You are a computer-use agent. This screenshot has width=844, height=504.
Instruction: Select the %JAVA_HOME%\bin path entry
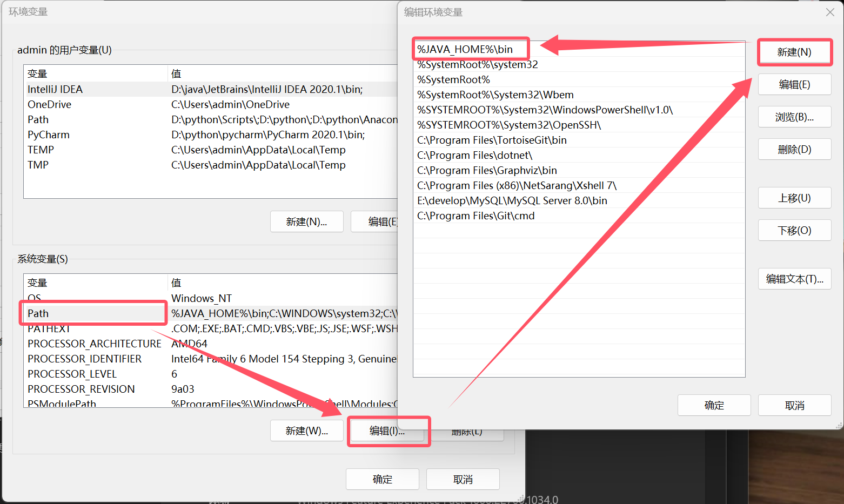(579, 49)
